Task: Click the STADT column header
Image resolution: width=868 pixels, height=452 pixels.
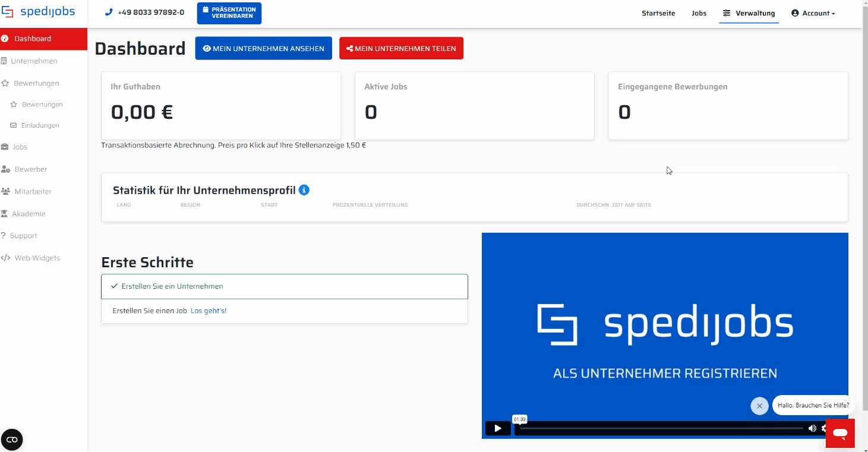Action: [x=269, y=205]
